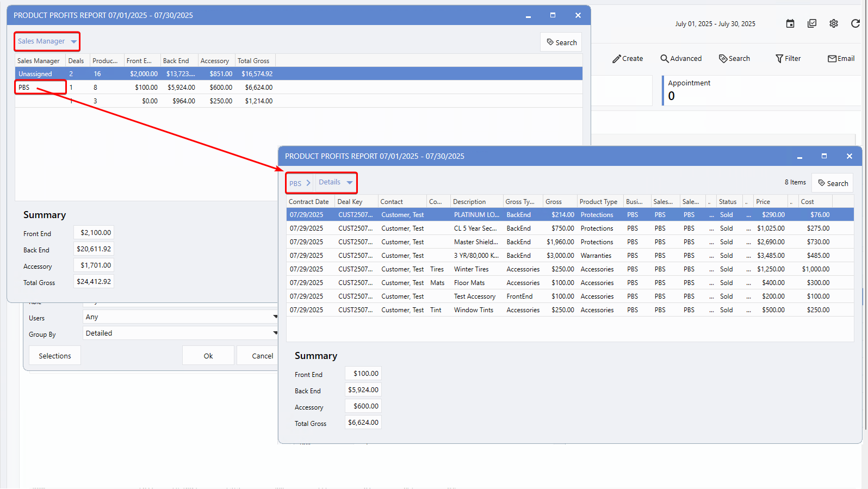Click the Create pencil button
Viewport: 868px width, 489px height.
coord(628,59)
